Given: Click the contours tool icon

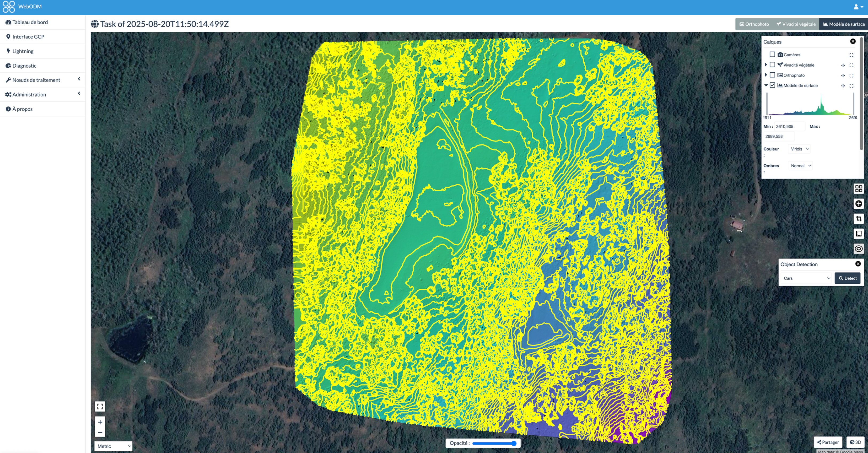Looking at the screenshot, I should 858,249.
